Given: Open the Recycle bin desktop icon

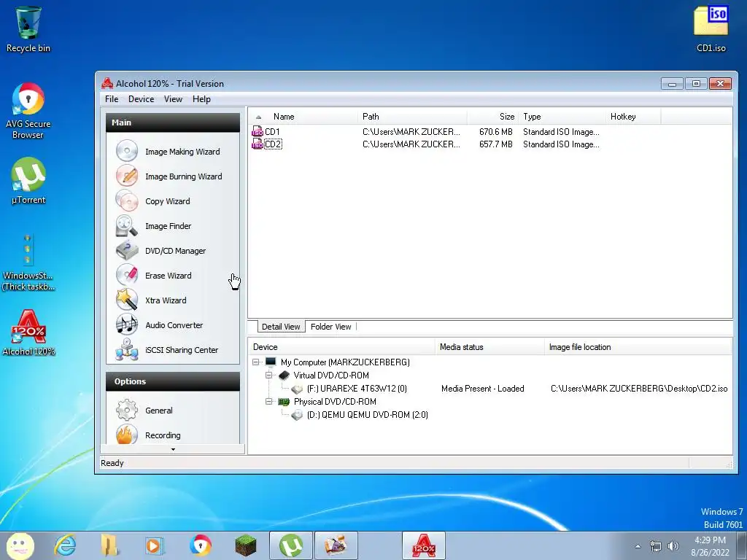Looking at the screenshot, I should pyautogui.click(x=28, y=23).
